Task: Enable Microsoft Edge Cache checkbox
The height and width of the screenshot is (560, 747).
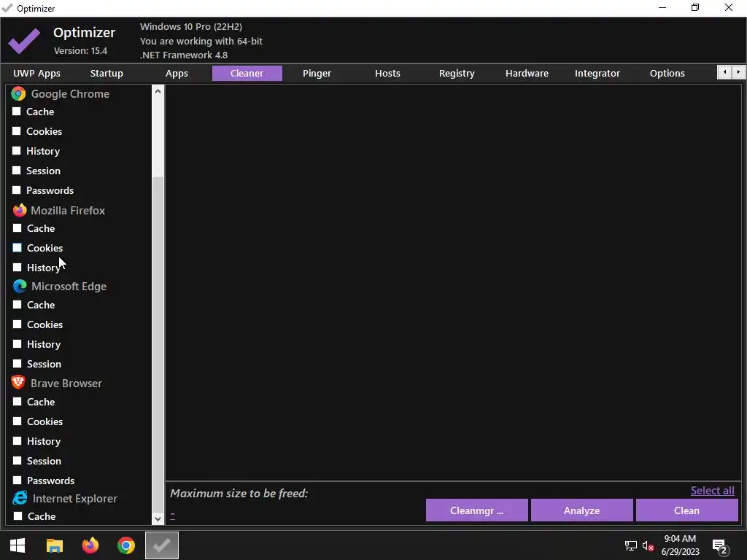Action: pos(18,304)
